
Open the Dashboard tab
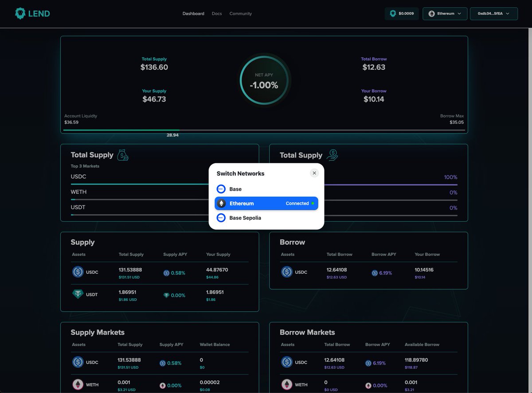pyautogui.click(x=193, y=14)
